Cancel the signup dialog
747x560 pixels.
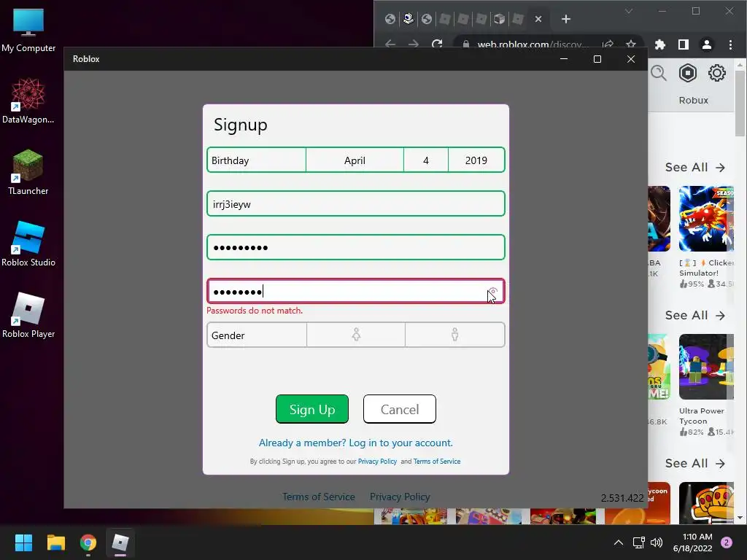399,409
